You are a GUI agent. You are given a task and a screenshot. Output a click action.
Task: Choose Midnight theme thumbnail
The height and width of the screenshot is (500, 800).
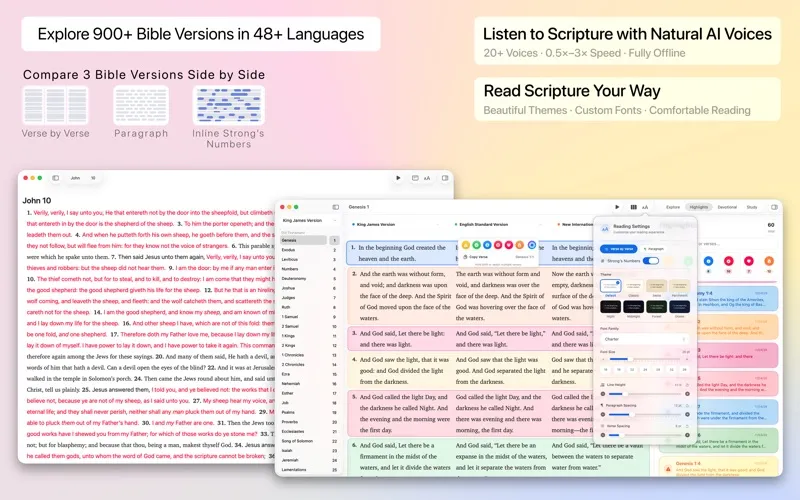pos(633,307)
